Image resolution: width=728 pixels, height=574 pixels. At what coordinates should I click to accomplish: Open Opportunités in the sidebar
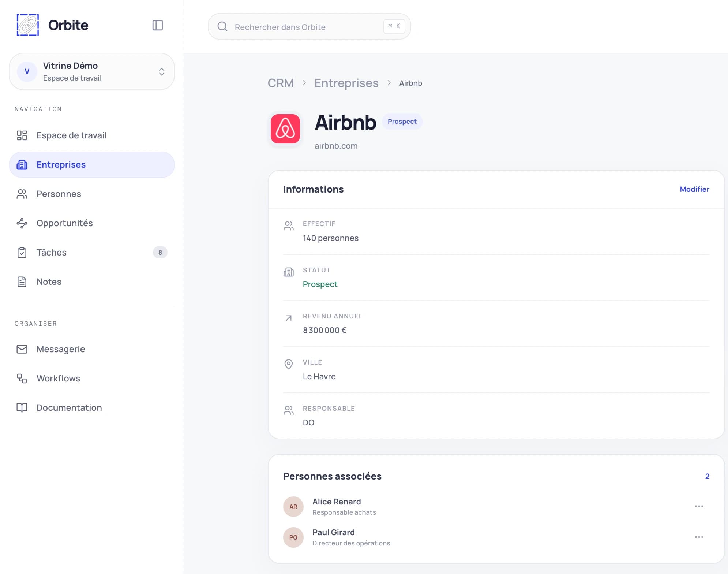[92, 223]
